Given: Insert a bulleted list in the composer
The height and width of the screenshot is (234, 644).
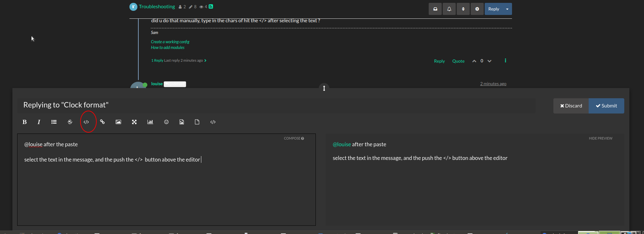Looking at the screenshot, I should coord(54,122).
